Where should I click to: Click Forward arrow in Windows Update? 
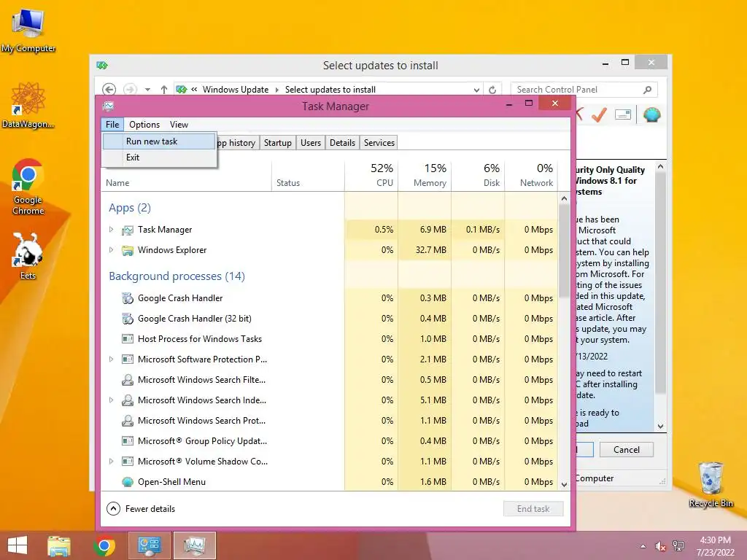click(130, 90)
